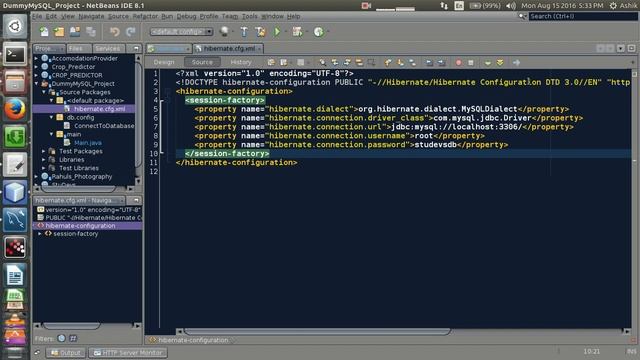Toggle Show Content filter in Navigator
Screen dimensions: 640x360
pos(73,338)
